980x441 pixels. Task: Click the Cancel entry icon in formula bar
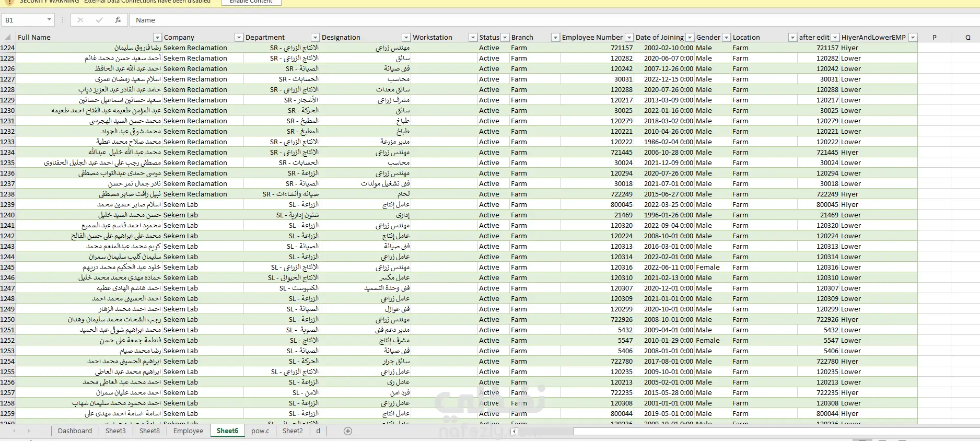click(80, 20)
